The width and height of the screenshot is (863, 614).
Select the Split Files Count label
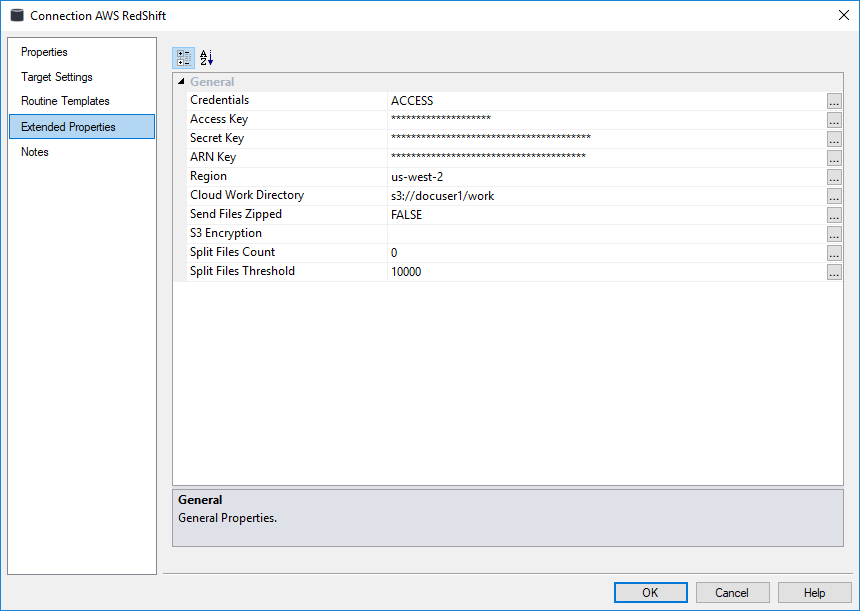pyautogui.click(x=232, y=252)
